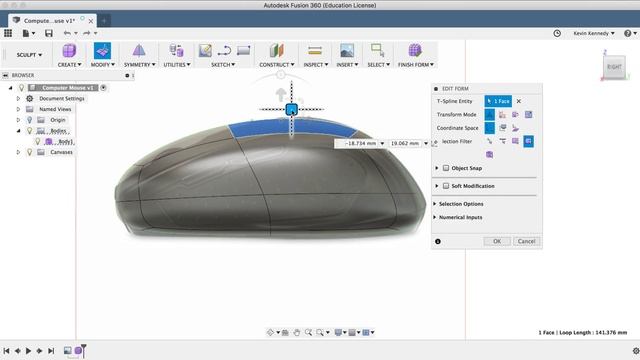Click the Document Settings gear icon
640x360 pixels.
tap(29, 98)
